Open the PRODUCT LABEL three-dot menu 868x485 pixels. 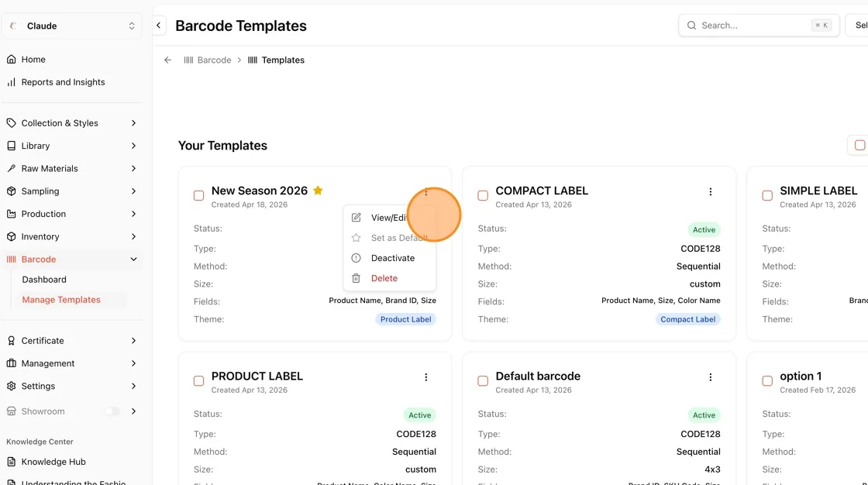pos(425,377)
